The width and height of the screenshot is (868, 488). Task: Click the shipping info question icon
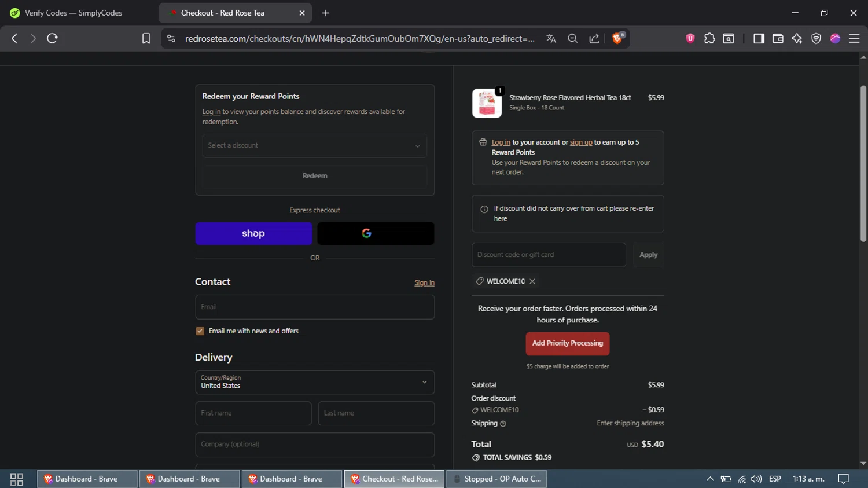(x=503, y=424)
